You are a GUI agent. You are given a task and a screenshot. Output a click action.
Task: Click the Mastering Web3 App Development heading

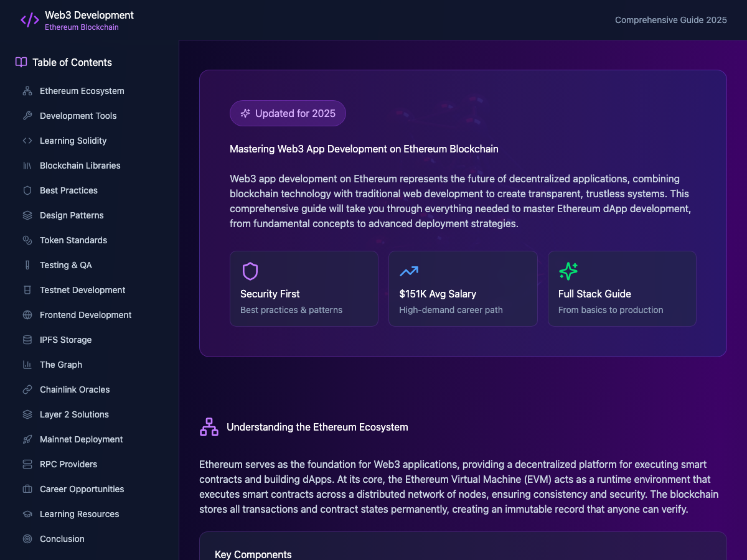364,149
